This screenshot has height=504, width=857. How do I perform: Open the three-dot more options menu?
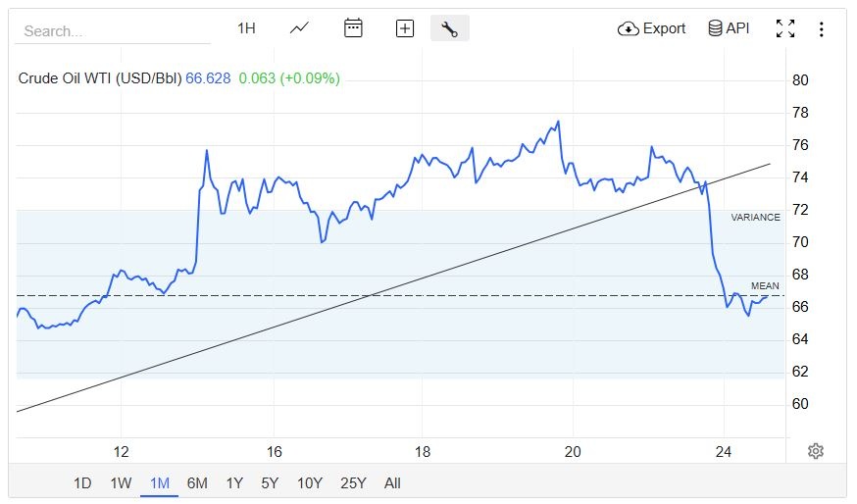point(822,29)
